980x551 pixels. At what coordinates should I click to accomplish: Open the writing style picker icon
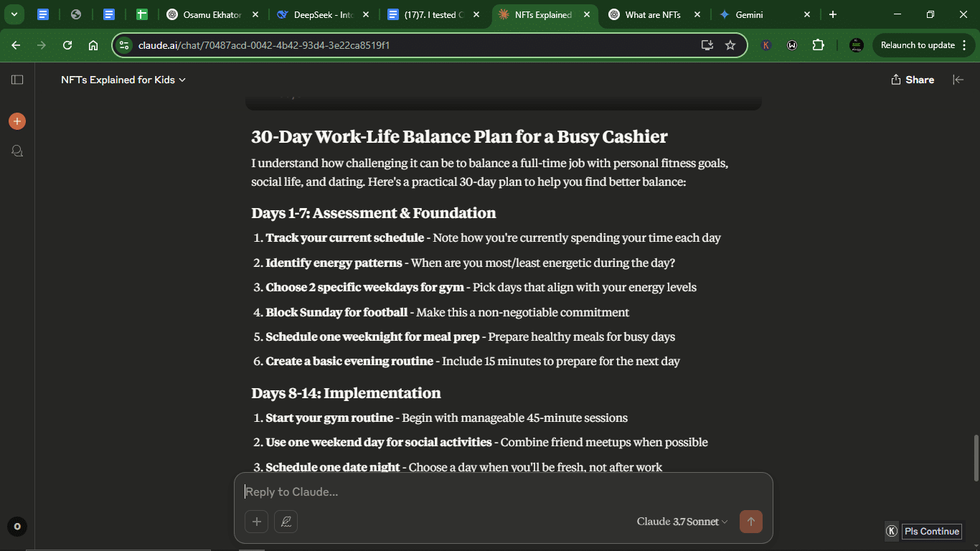[x=286, y=522]
